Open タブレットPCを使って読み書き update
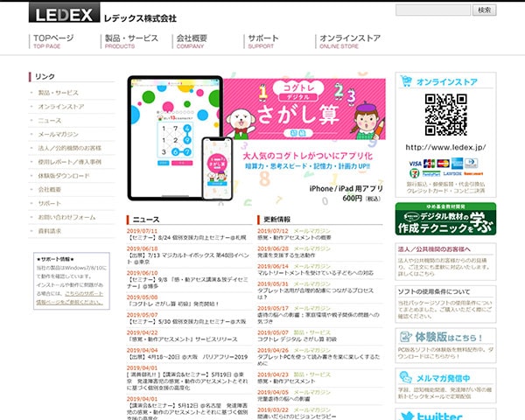 point(318,360)
